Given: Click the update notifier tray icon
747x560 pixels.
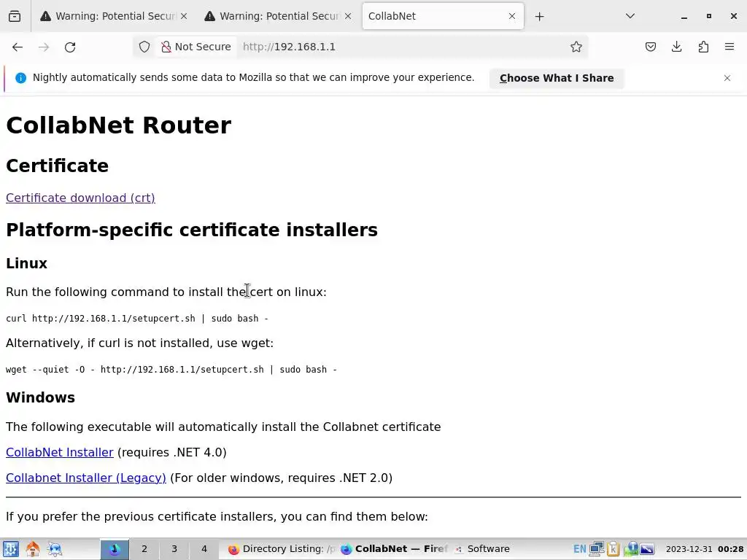Looking at the screenshot, I should coord(631,549).
